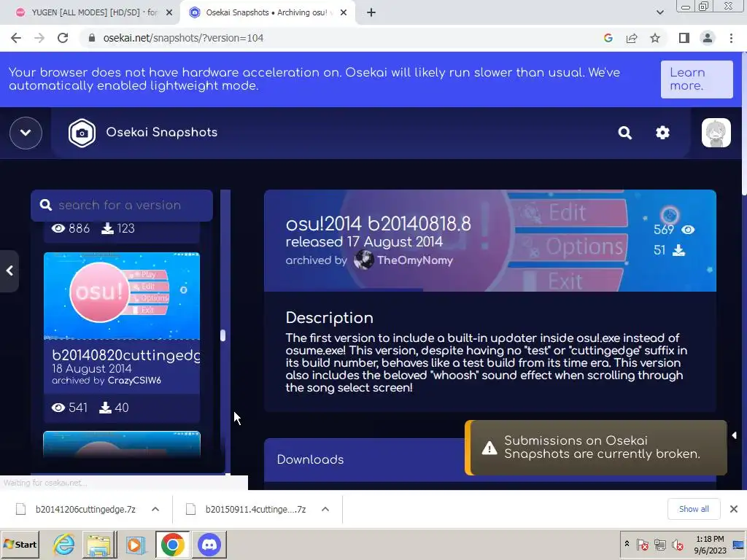747x560 pixels.
Task: Open Chrome three-dot menu
Action: coord(731,38)
